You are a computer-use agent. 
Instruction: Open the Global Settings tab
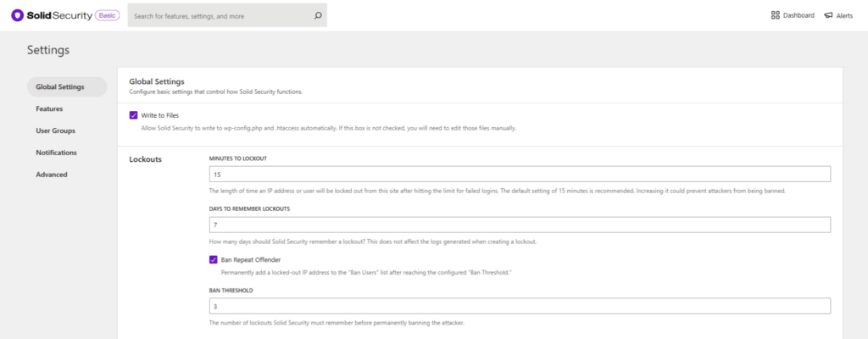[60, 86]
